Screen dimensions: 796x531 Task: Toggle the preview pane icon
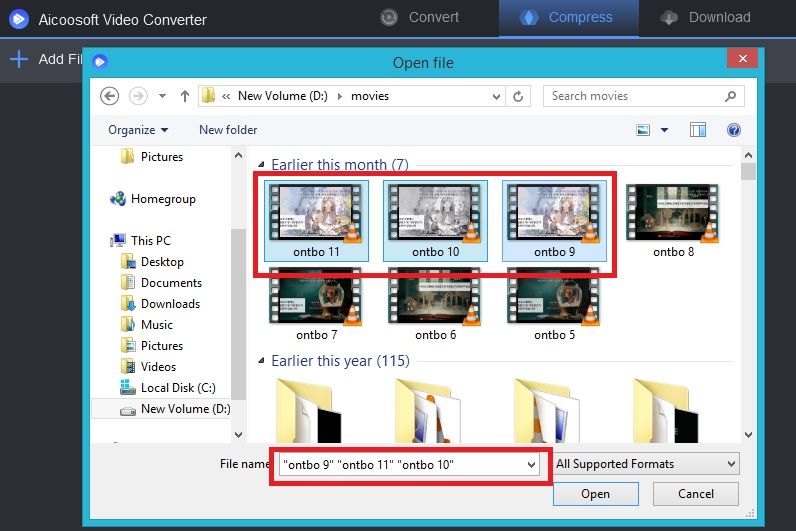[698, 130]
